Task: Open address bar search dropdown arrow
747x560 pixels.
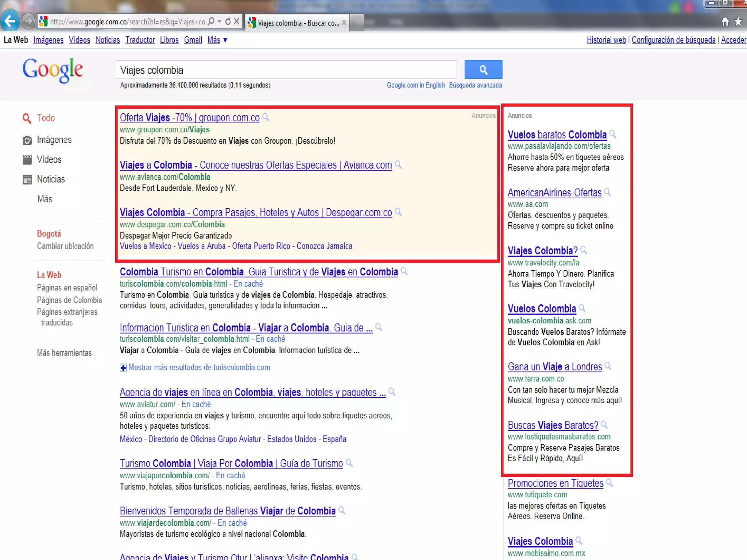Action: click(219, 22)
